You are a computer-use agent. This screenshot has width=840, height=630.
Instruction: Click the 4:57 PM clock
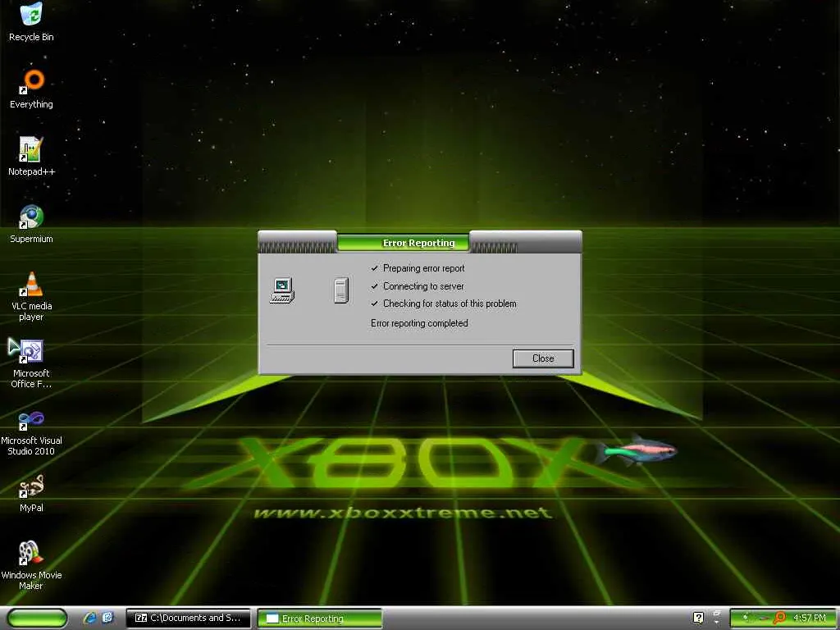810,619
